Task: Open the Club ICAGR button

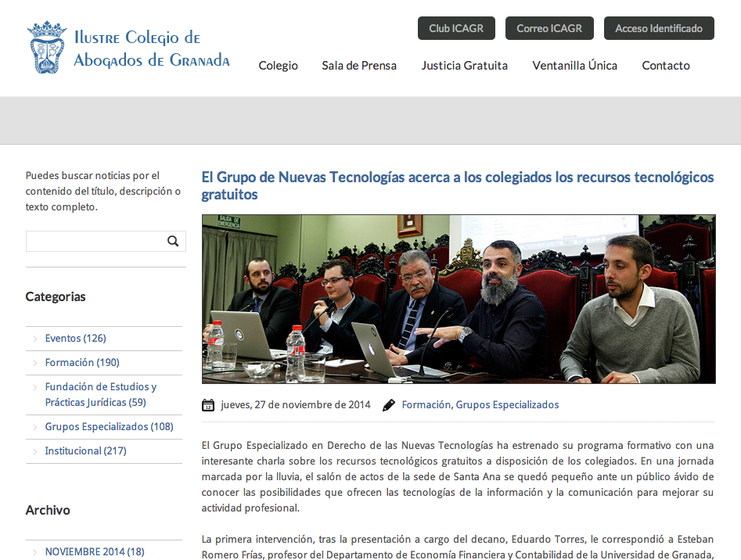Action: [456, 28]
